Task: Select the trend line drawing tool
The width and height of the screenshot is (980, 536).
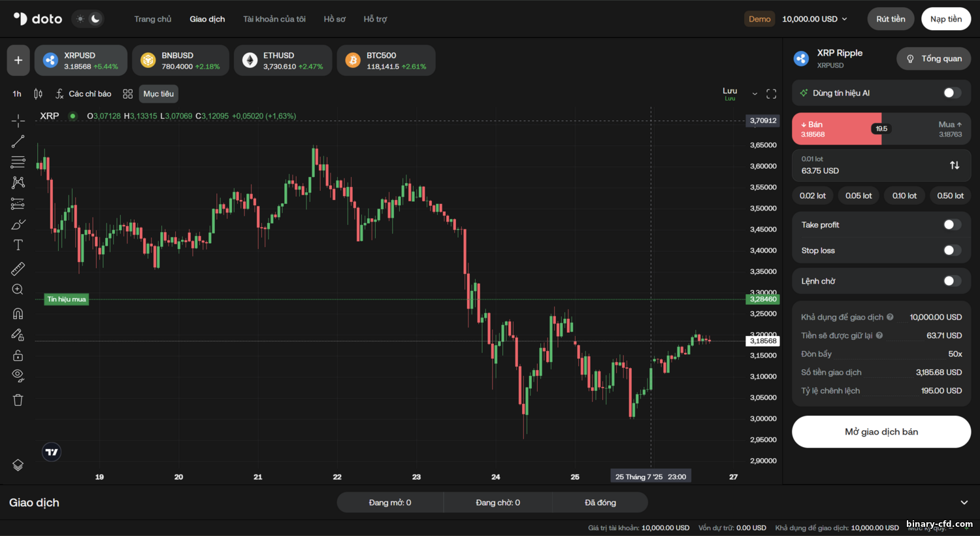Action: pos(18,141)
